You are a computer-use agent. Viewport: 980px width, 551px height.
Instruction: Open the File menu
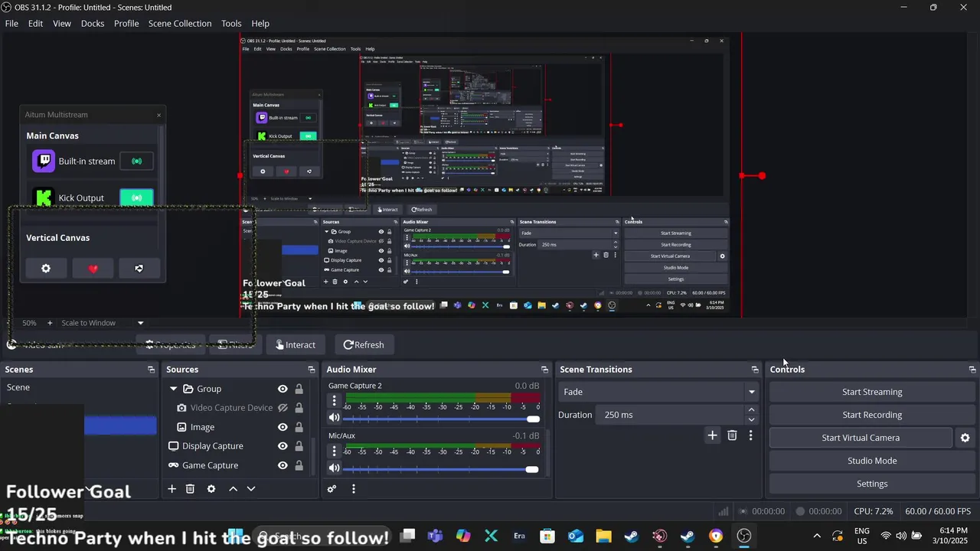pos(11,24)
